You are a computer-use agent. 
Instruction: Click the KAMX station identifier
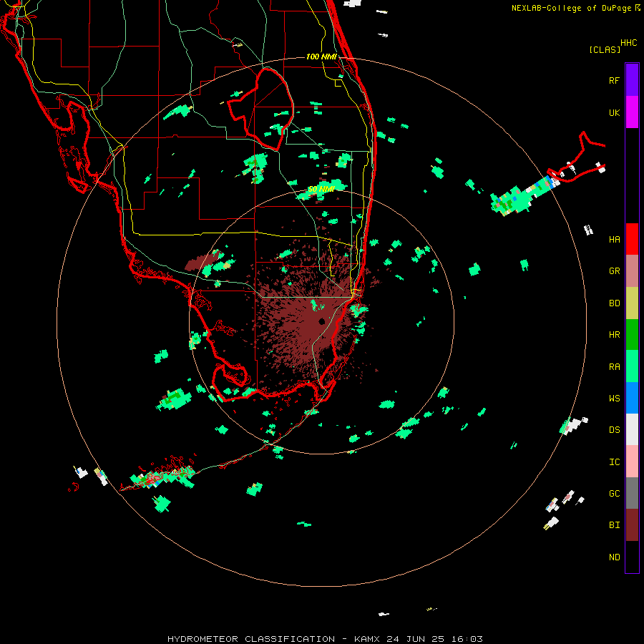pos(367,639)
